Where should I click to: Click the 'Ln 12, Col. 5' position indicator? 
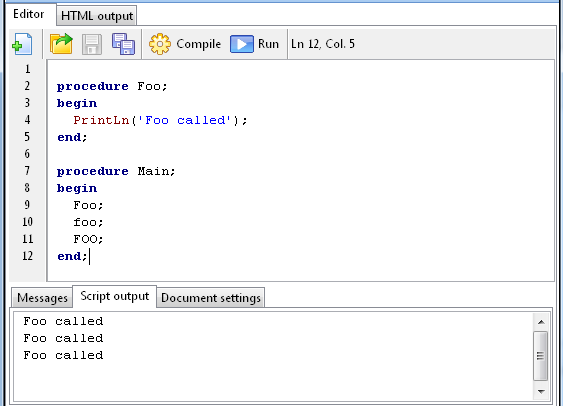323,44
